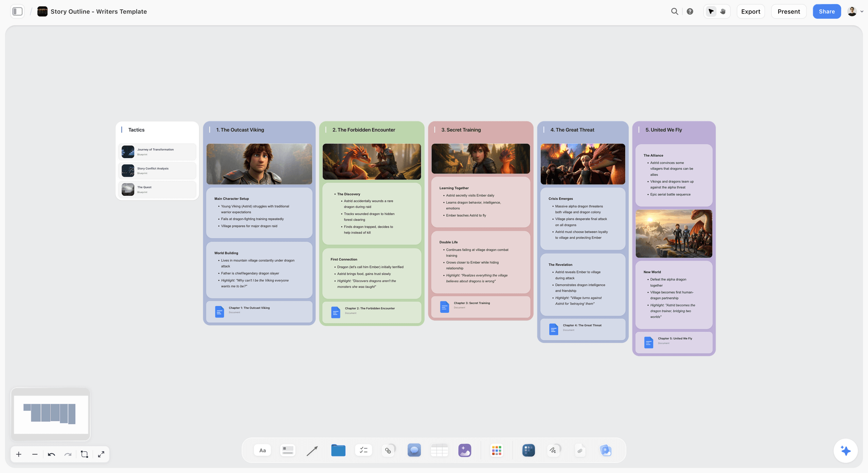Open the image gallery tool
868x473 pixels.
606,450
